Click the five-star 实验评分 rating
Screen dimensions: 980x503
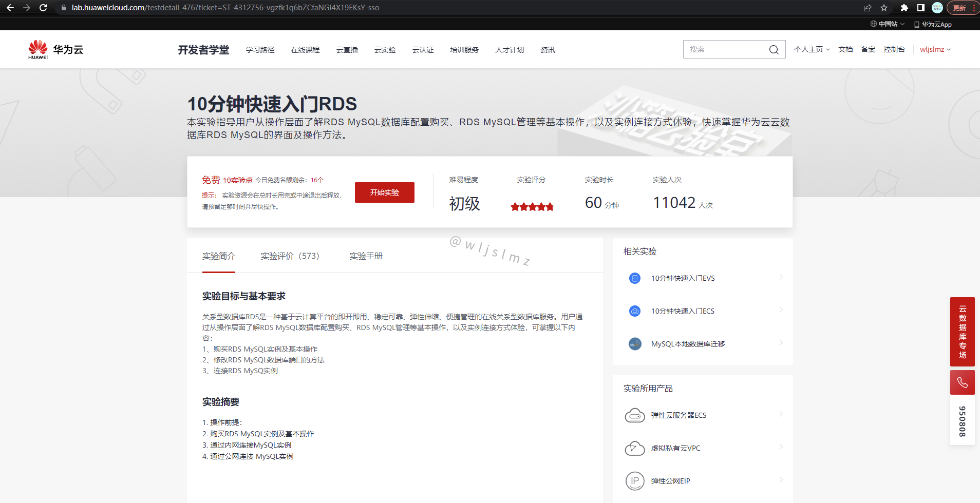click(x=532, y=207)
